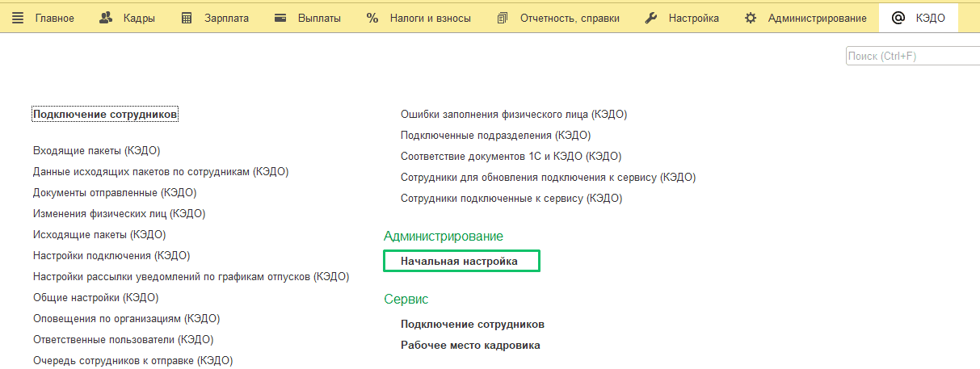Screen dimensions: 980x369
Task: Open Соответствие документов 1С и КЭДО
Action: pos(511,157)
